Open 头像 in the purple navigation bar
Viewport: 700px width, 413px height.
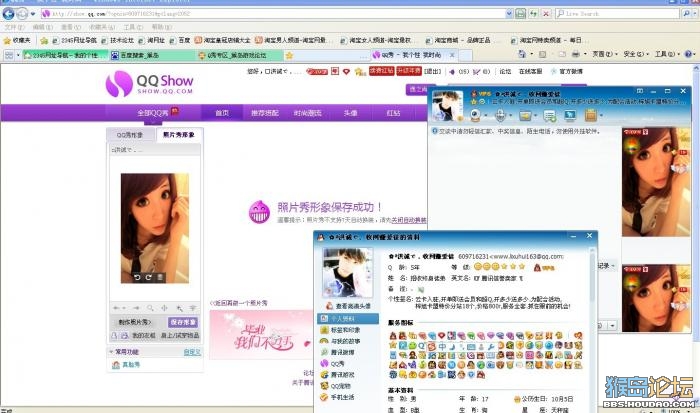(x=350, y=113)
